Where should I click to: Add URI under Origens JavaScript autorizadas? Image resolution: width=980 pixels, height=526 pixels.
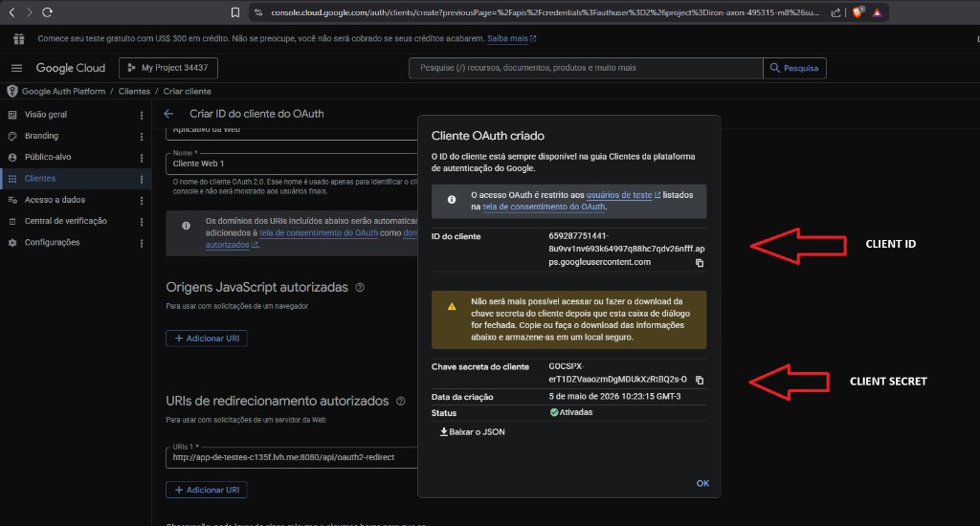pos(207,339)
